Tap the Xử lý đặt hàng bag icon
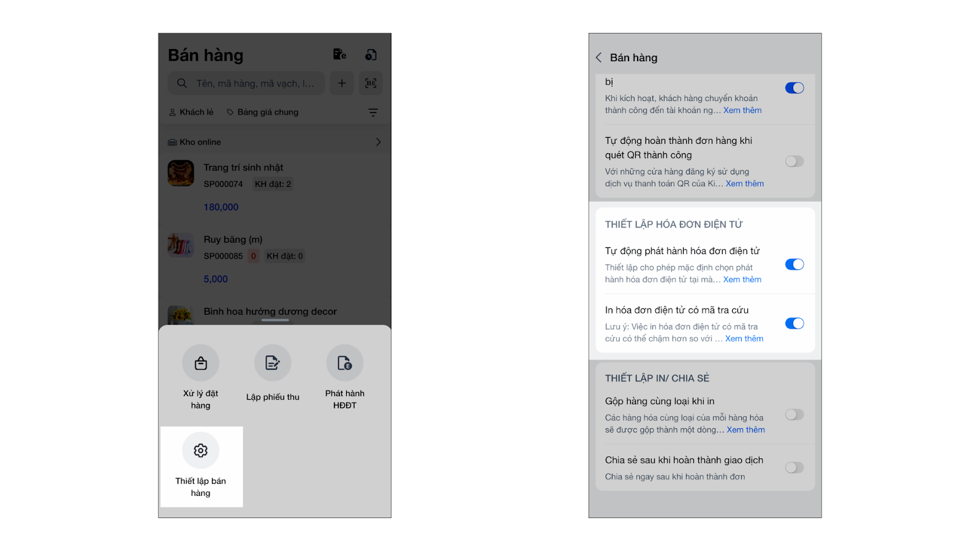Viewport: 980px width, 551px height. (200, 363)
